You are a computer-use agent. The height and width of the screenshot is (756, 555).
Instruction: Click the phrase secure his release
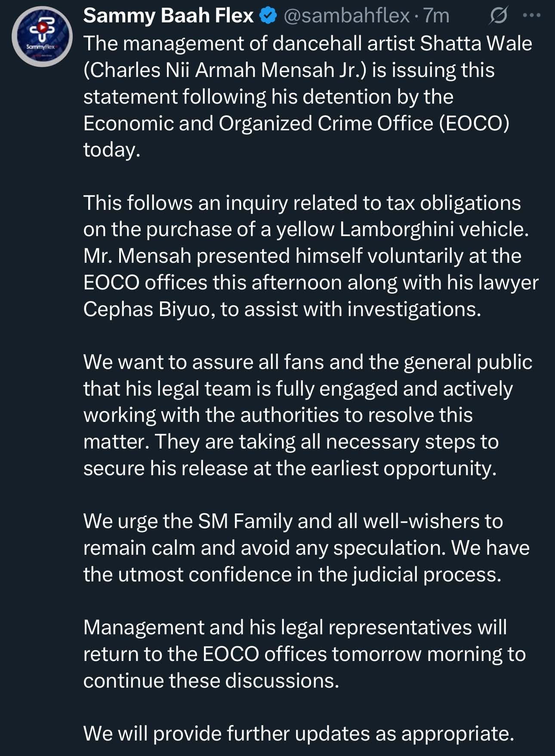(x=165, y=468)
